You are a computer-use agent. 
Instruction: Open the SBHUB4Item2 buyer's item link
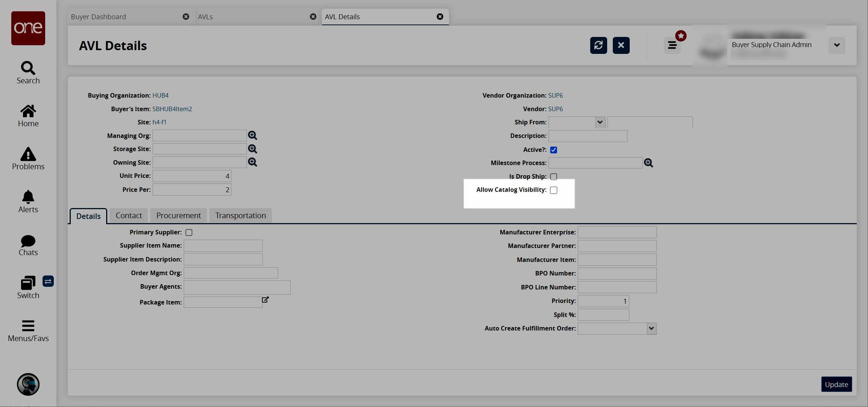(172, 109)
